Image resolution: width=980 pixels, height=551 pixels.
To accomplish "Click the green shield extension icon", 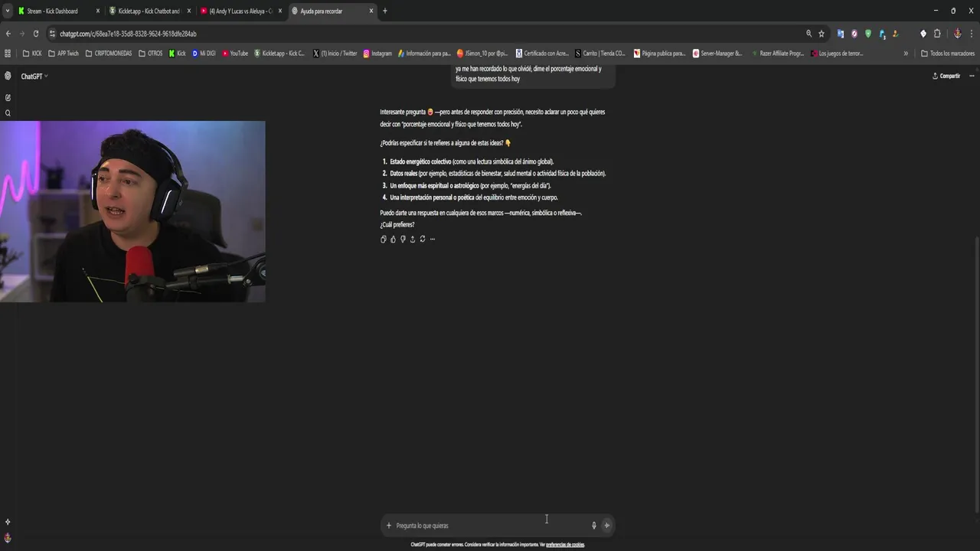I will [868, 34].
